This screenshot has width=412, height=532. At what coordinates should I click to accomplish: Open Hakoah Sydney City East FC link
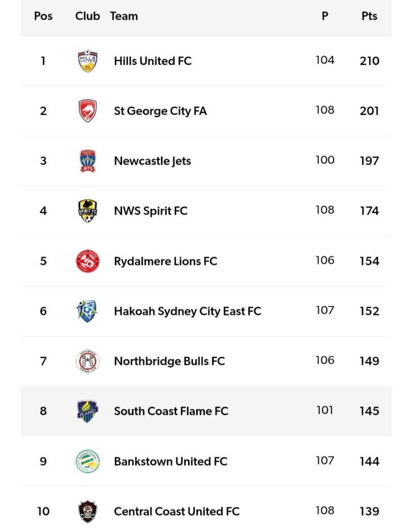tap(188, 311)
